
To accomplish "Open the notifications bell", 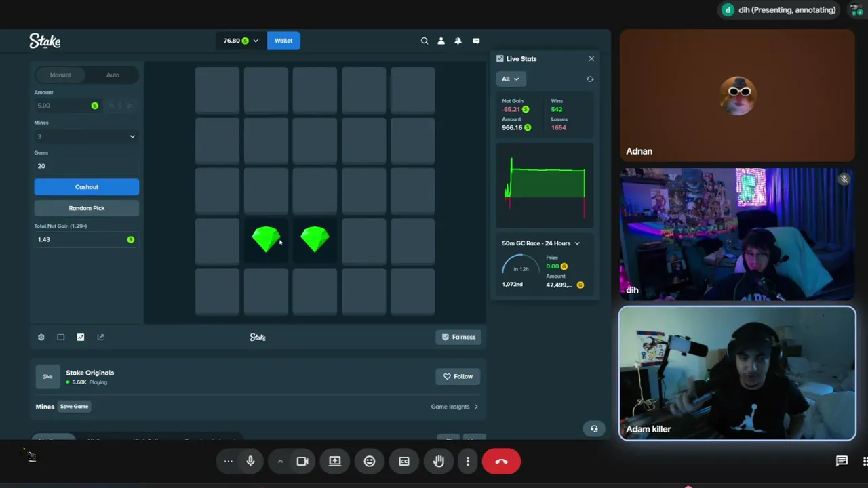I will 458,41.
